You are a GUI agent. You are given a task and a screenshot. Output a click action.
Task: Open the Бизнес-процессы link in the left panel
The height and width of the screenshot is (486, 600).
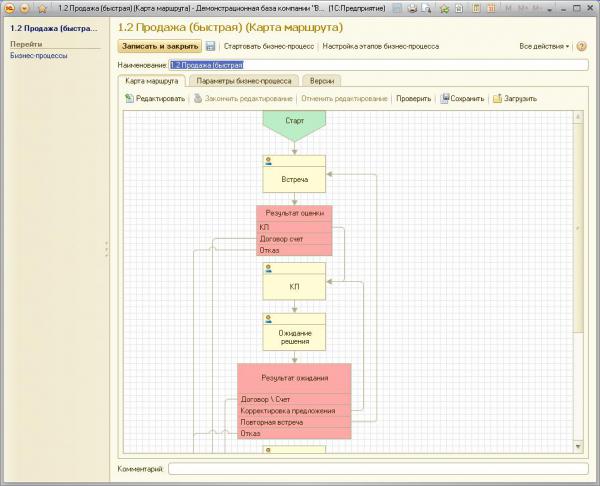(x=39, y=56)
